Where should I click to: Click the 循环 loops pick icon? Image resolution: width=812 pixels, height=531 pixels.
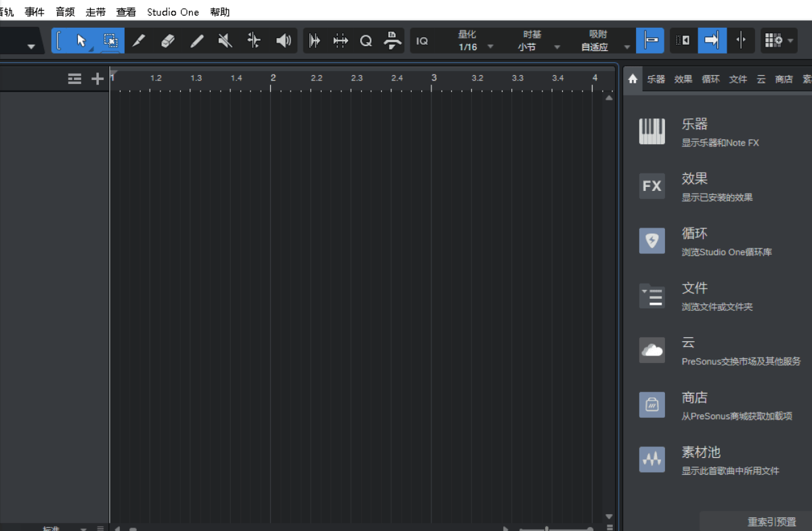[652, 241]
